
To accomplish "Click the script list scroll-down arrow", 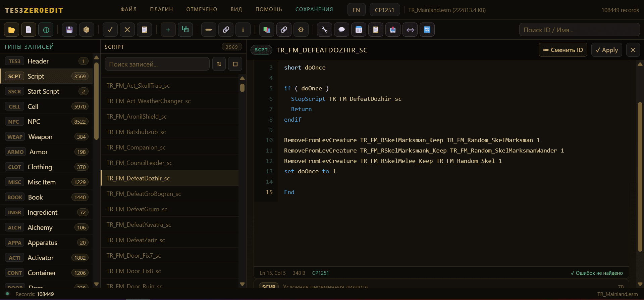I will click(x=243, y=284).
